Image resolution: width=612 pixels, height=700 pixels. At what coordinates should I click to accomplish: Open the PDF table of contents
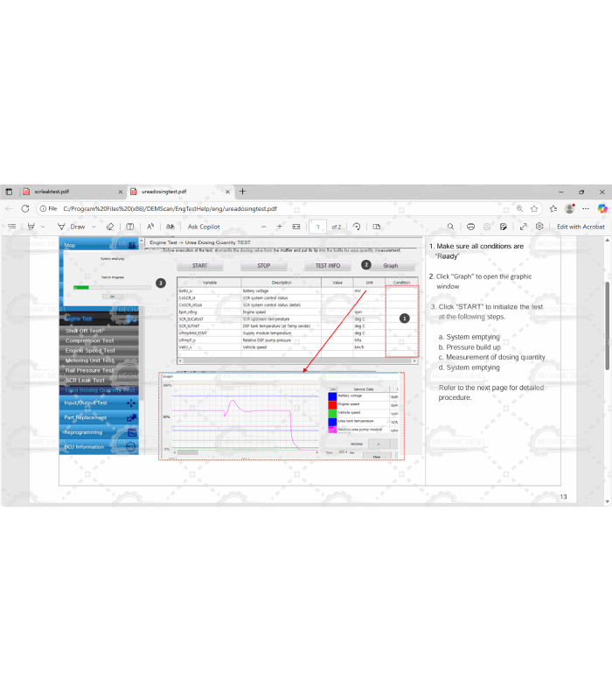[12, 227]
